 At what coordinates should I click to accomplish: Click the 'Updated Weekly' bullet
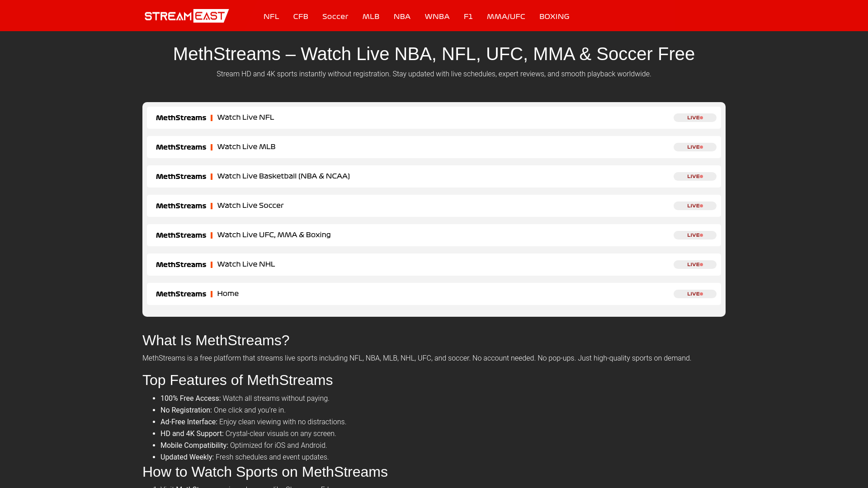click(x=245, y=457)
